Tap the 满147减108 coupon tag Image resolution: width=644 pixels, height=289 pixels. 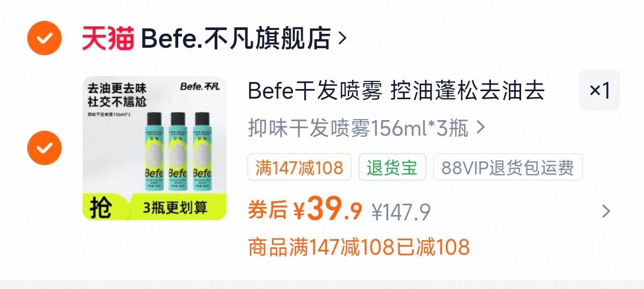pyautogui.click(x=299, y=167)
